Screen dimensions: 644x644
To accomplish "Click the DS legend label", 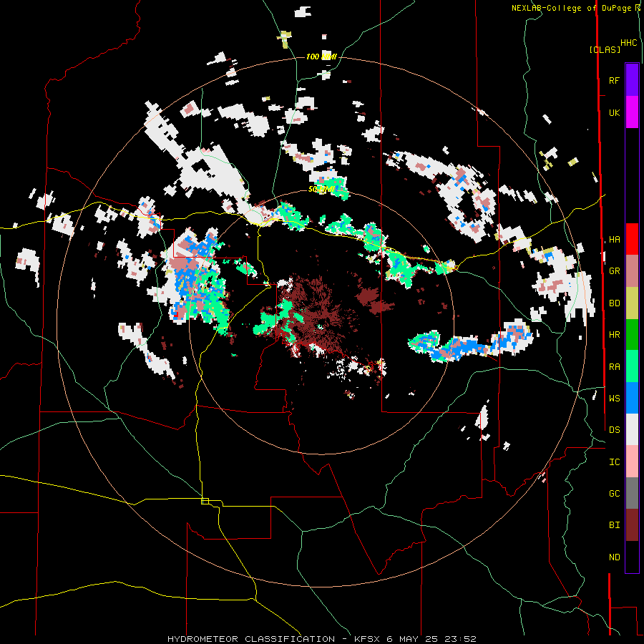I will pos(614,430).
